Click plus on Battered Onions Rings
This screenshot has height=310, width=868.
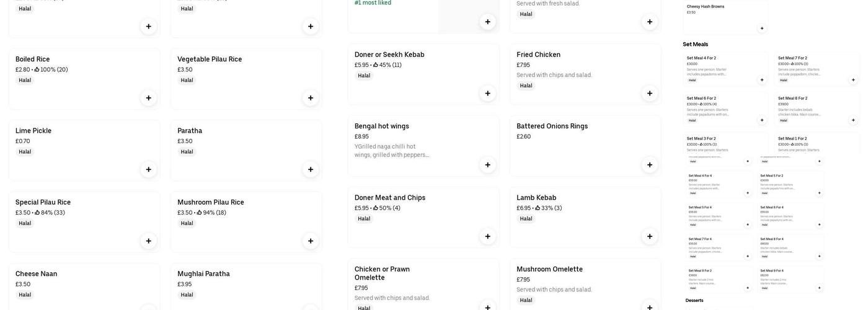click(650, 165)
